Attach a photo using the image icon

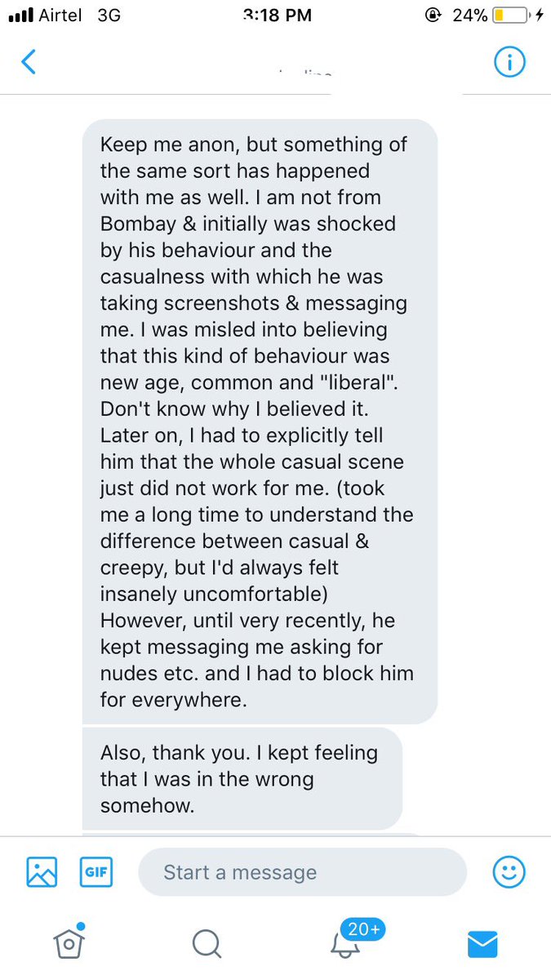(x=42, y=872)
